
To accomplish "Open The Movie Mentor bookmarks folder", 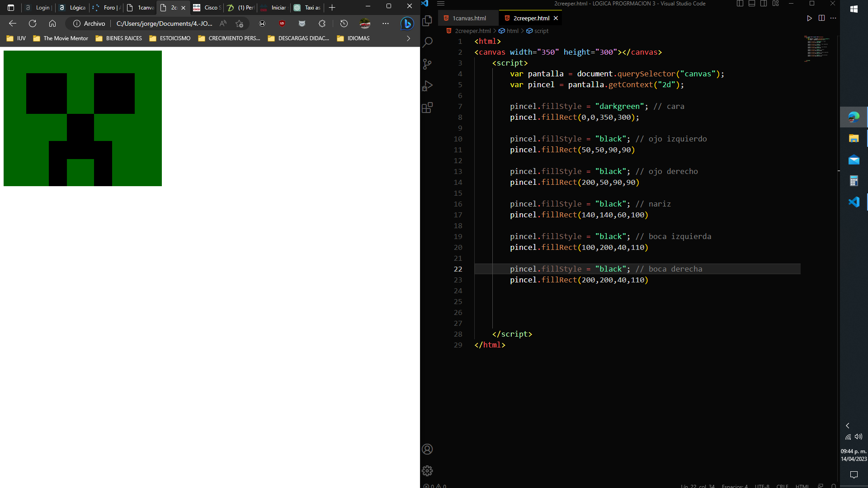I will 61,38.
